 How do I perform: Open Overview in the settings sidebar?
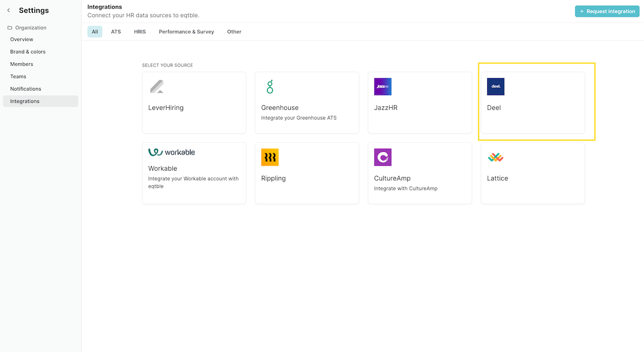click(x=41, y=39)
